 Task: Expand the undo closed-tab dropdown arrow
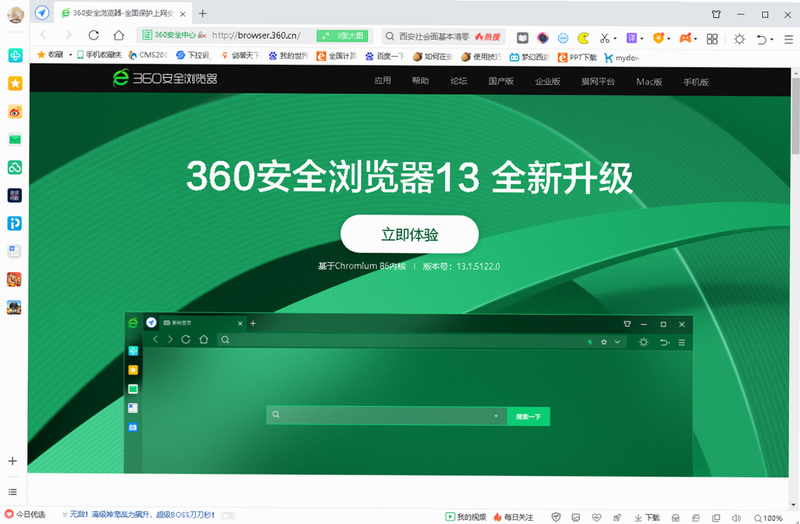(x=771, y=39)
